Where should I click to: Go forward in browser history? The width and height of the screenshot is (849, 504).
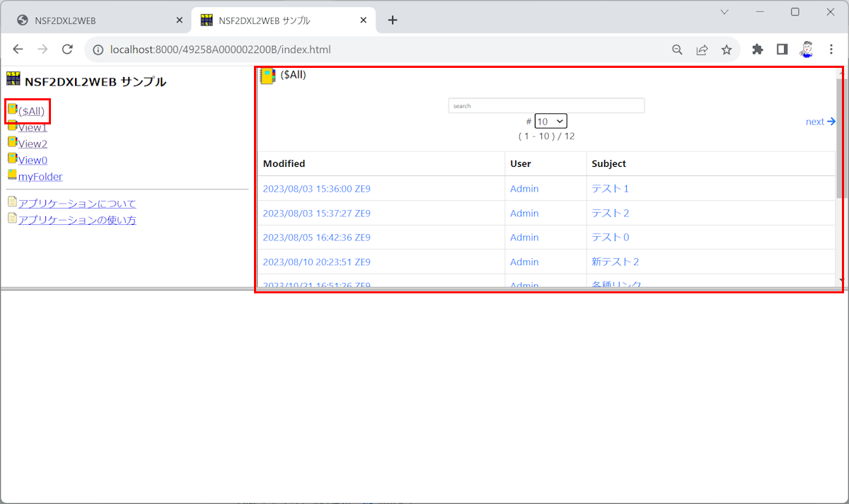pyautogui.click(x=42, y=49)
